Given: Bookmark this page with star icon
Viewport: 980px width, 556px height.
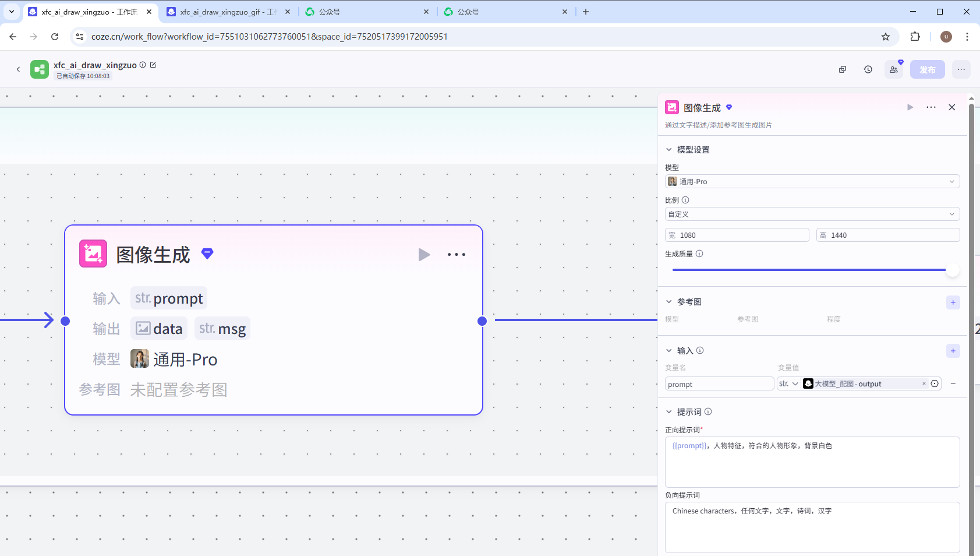Looking at the screenshot, I should 886,37.
